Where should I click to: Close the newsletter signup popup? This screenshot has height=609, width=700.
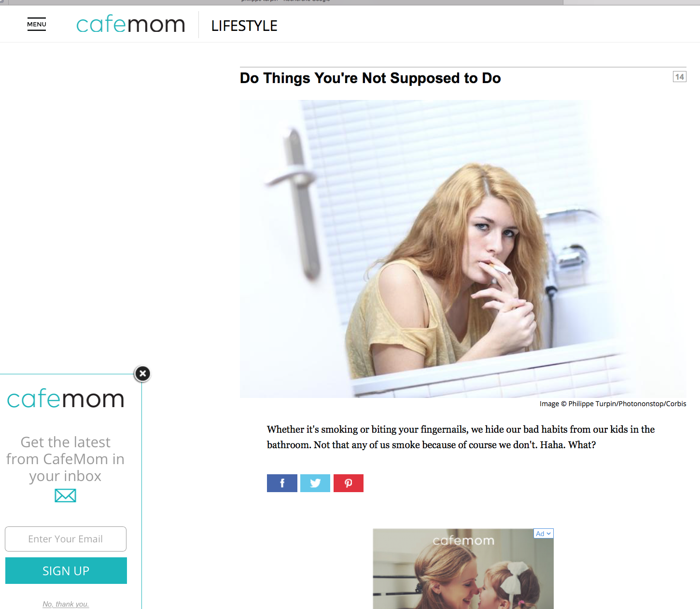[142, 373]
